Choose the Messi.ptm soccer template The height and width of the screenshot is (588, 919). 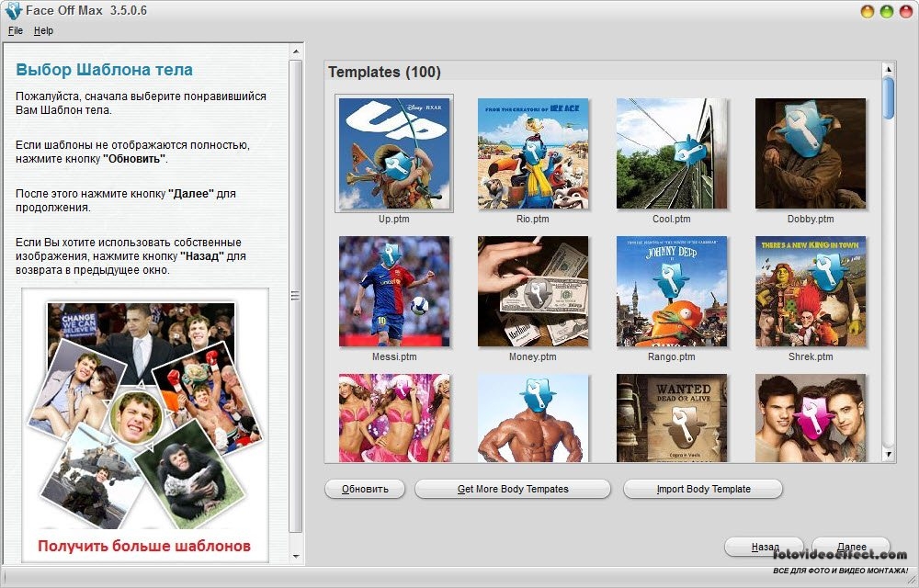(394, 291)
